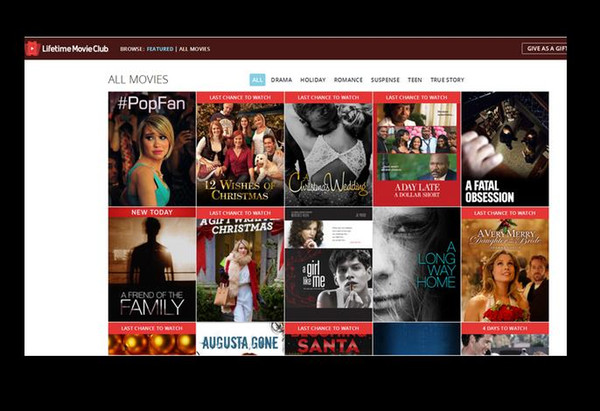Filter movies by Romance
The width and height of the screenshot is (600, 411).
click(x=348, y=80)
